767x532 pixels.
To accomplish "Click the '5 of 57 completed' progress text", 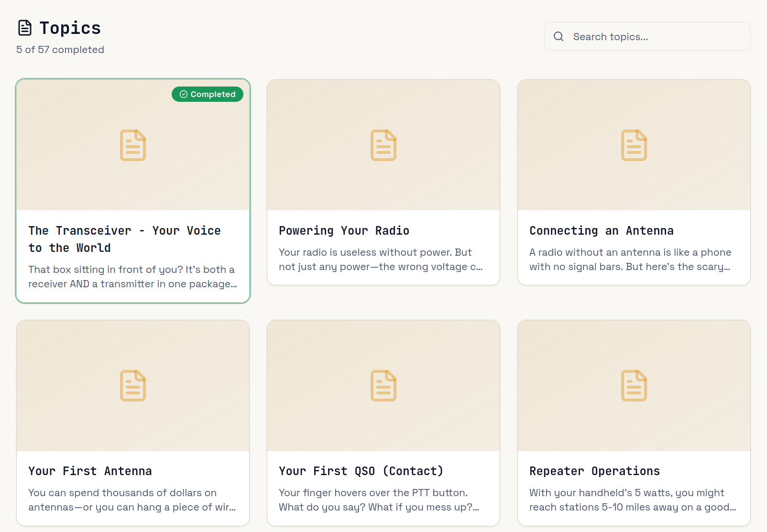I will [60, 50].
